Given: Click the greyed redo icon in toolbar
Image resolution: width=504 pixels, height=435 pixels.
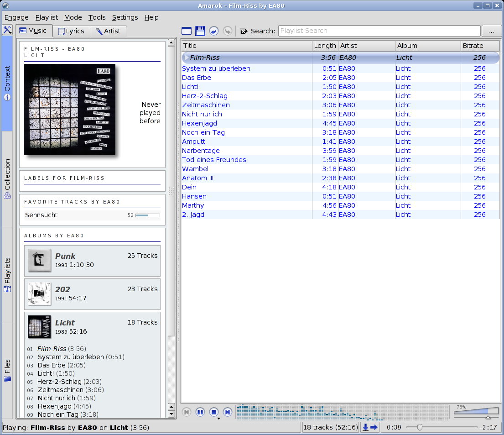Looking at the screenshot, I should (x=228, y=31).
